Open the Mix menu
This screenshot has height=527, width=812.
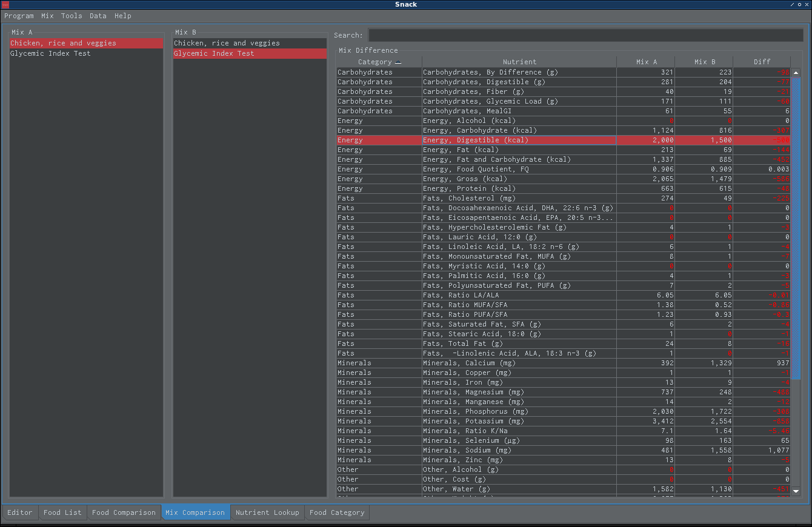[47, 16]
